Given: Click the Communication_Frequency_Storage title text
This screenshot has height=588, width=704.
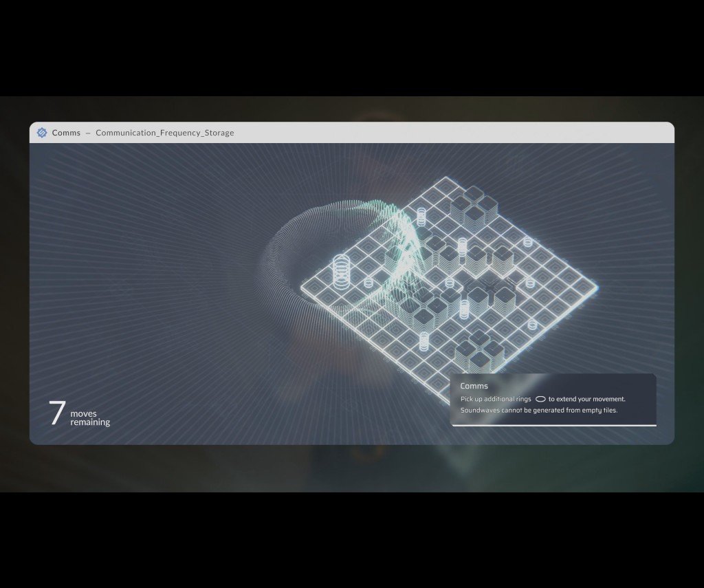Looking at the screenshot, I should 164,133.
